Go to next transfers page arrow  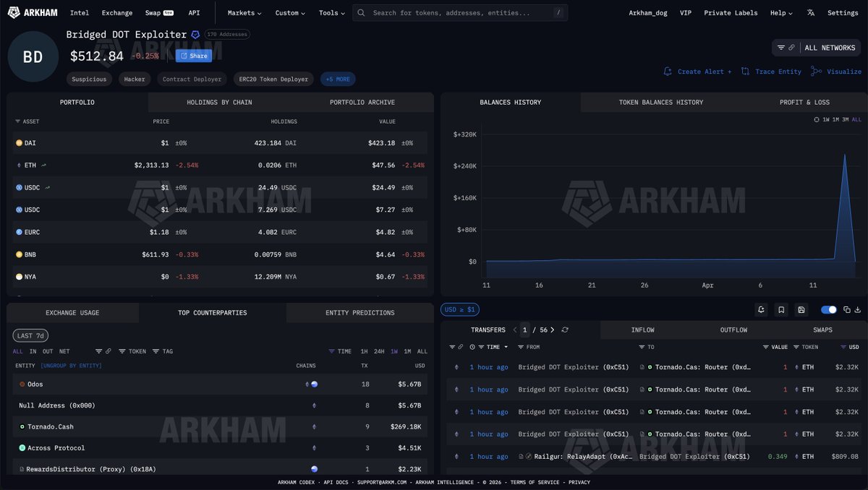[x=553, y=330]
